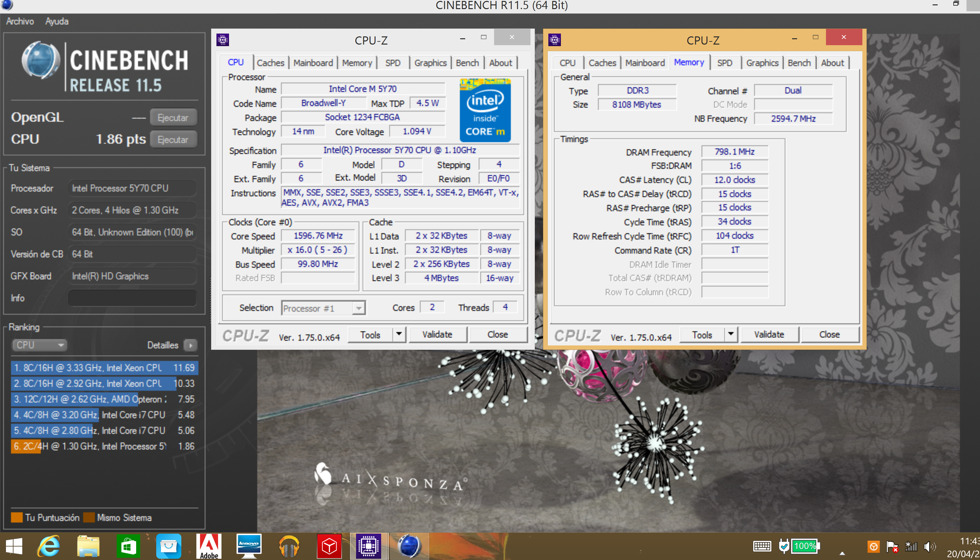Open the headphones music app icon
Viewport: 980px width, 560px height.
289,546
